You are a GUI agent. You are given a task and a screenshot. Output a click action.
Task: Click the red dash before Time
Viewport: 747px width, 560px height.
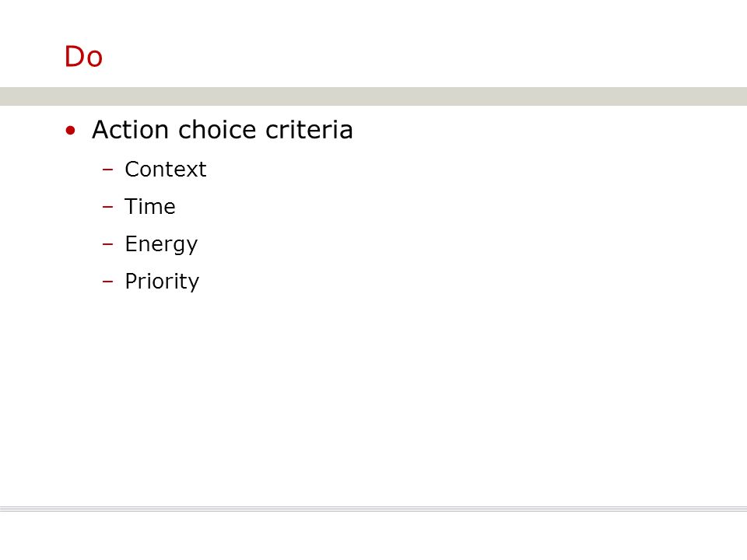coord(107,207)
